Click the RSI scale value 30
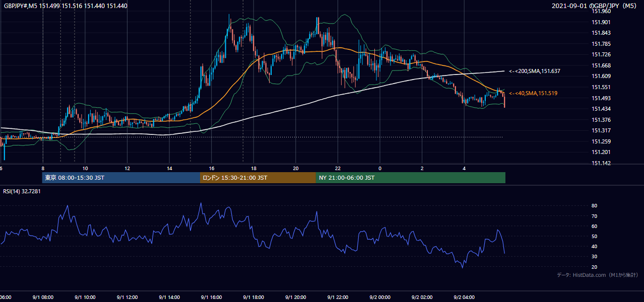This screenshot has height=302, width=644. point(595,257)
